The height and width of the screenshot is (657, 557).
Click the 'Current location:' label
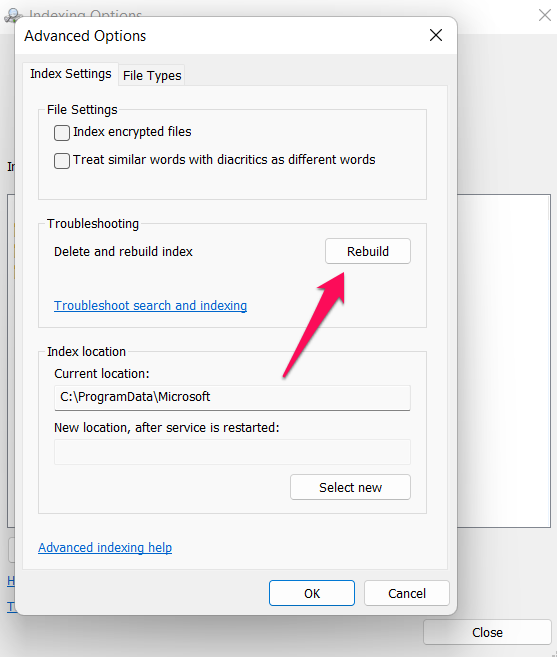[x=102, y=373]
